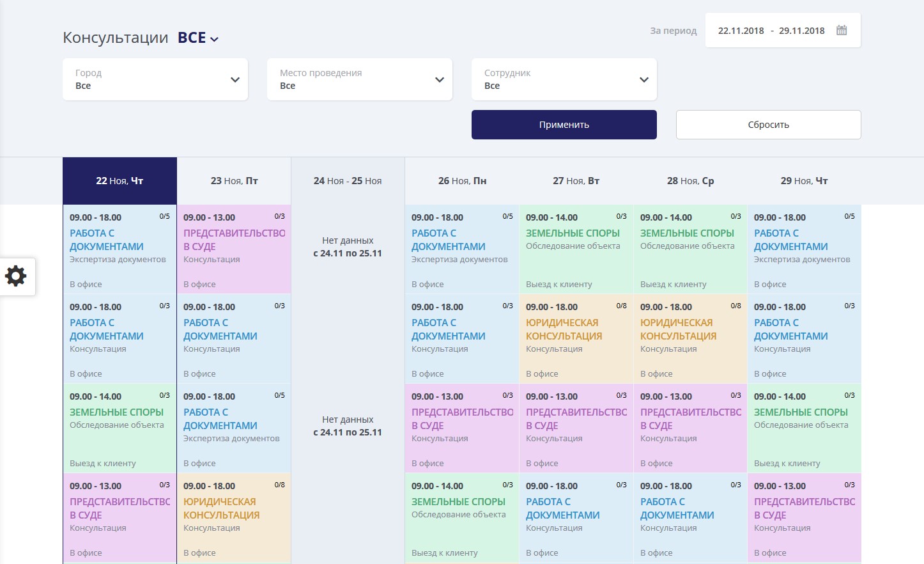Select the 26 Ноя, Пн day header

[x=462, y=181]
